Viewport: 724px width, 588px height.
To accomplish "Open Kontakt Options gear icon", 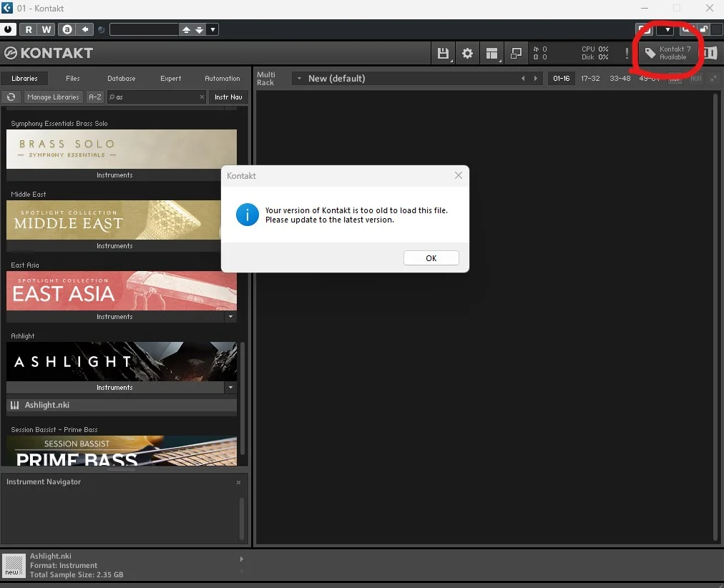I will [x=467, y=53].
